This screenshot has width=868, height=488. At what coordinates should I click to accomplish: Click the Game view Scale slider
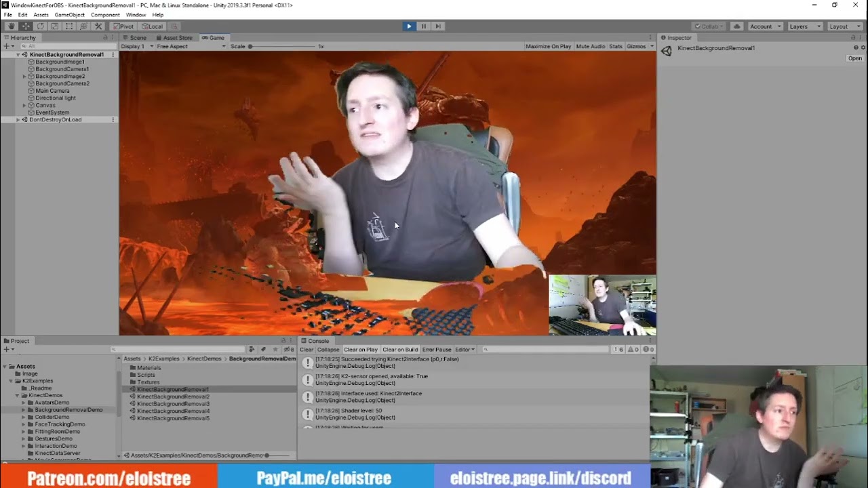[283, 46]
